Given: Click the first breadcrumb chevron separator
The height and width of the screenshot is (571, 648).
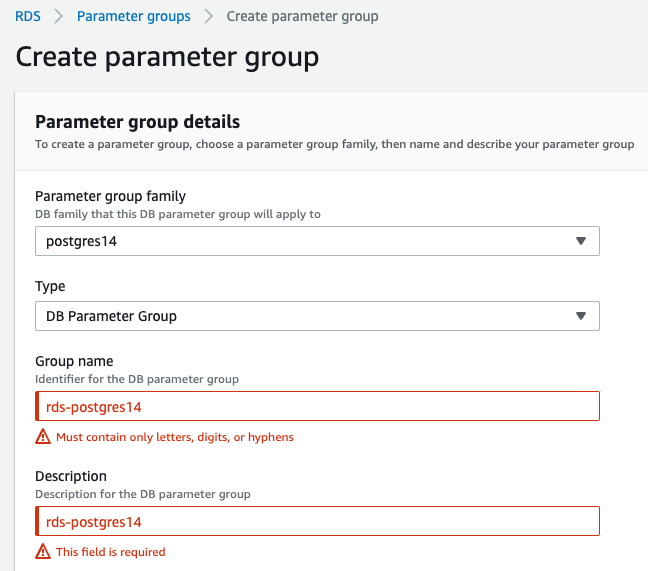Looking at the screenshot, I should tap(58, 16).
